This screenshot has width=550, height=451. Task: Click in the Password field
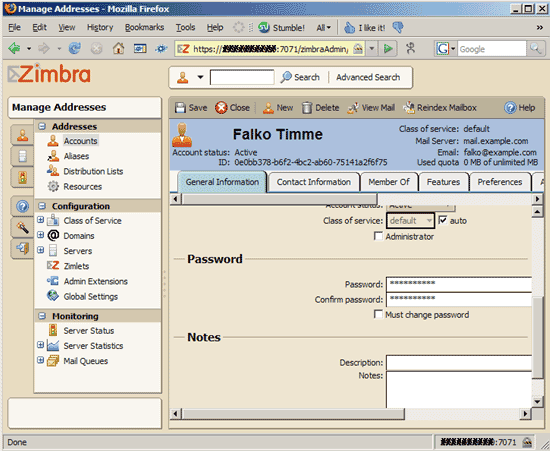click(459, 284)
